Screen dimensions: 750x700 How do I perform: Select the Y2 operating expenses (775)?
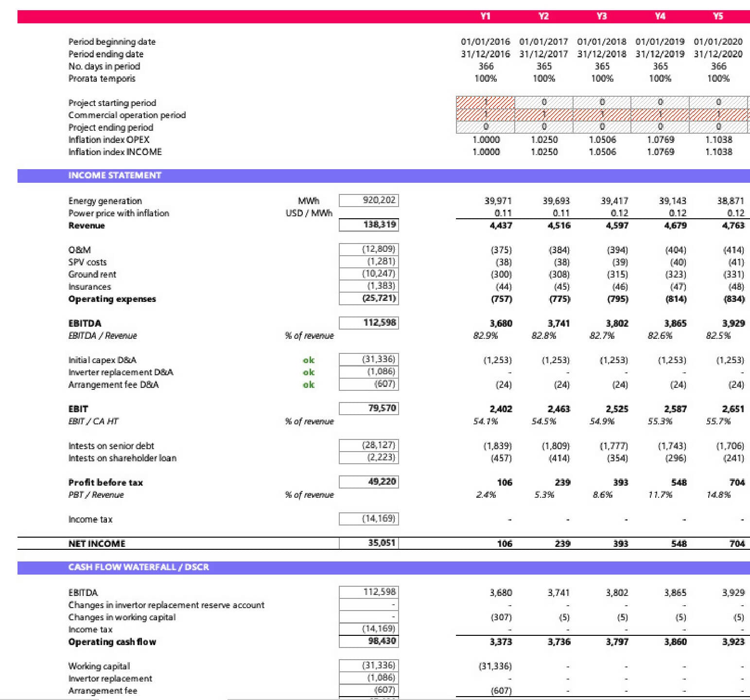coord(559,299)
